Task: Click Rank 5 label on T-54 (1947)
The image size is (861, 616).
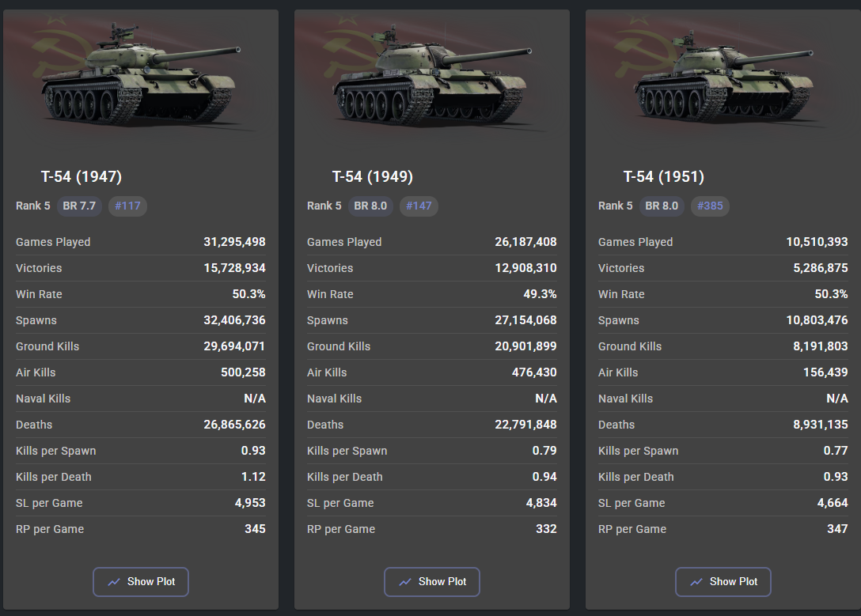Action: 33,206
